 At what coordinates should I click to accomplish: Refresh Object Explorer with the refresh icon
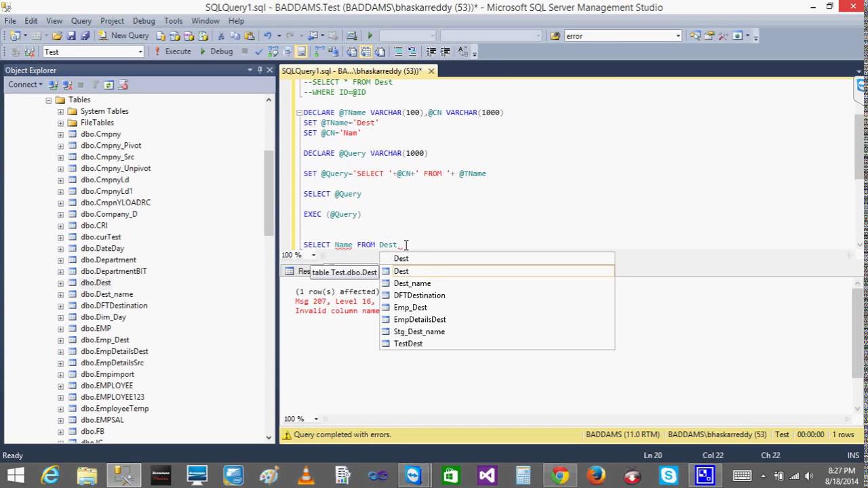pyautogui.click(x=108, y=85)
